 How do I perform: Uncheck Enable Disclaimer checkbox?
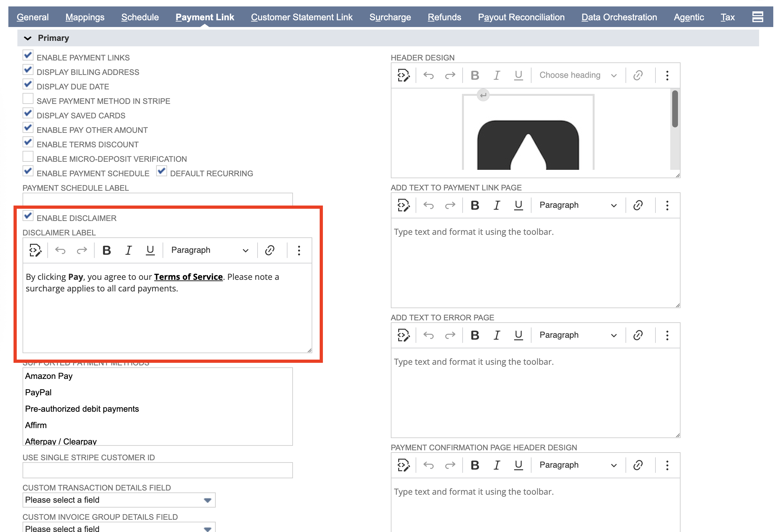tap(28, 215)
